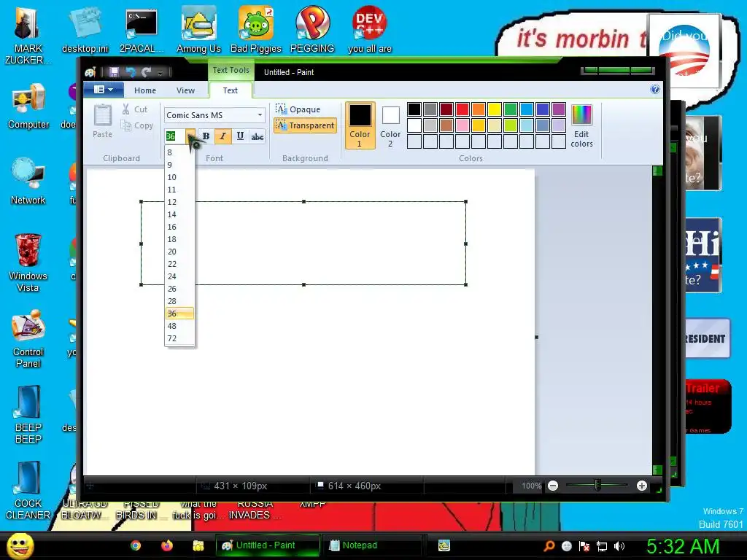747x560 pixels.
Task: Select the Text ribbon tab
Action: [x=230, y=90]
